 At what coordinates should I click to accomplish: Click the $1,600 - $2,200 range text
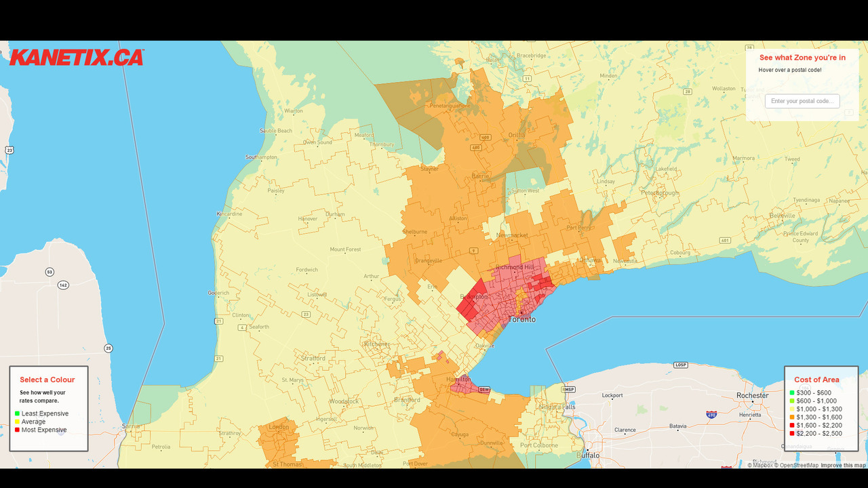point(819,425)
